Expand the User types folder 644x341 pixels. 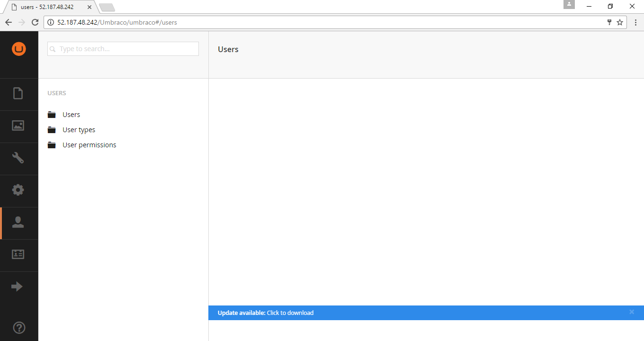(x=79, y=130)
